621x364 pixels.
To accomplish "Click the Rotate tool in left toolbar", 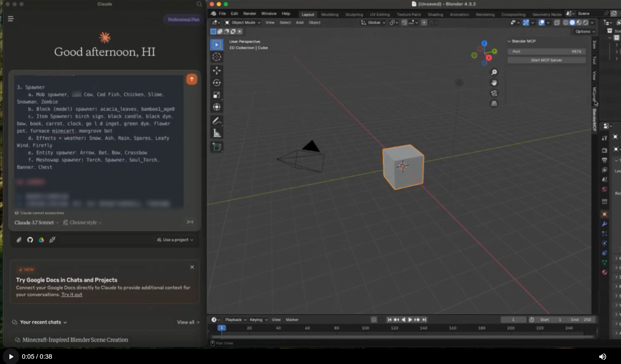I will pos(217,82).
